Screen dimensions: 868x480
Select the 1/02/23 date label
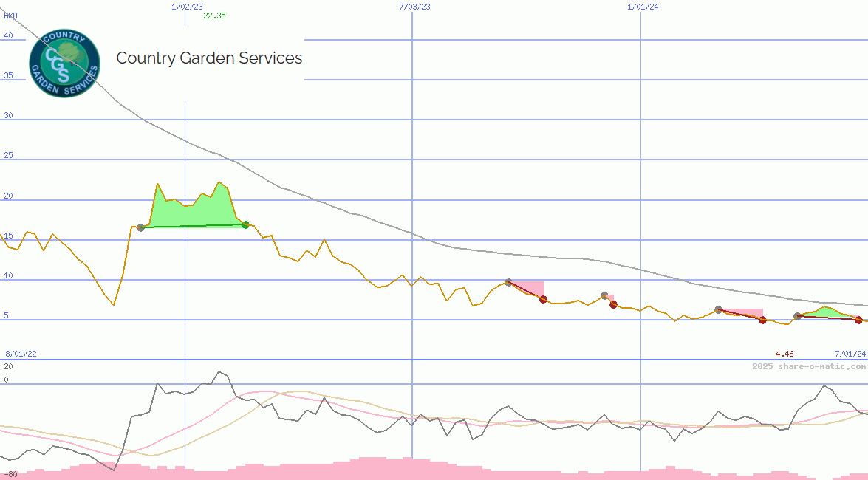[187, 7]
